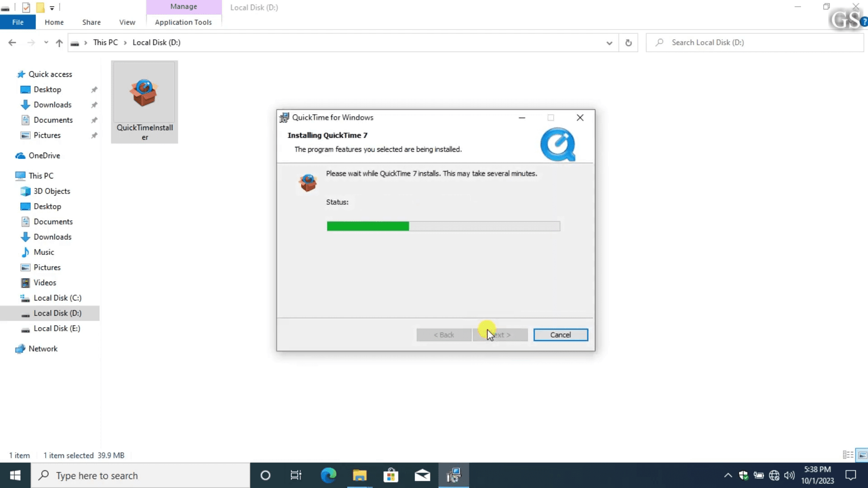Unpin Desktop using its pin icon
Viewport: 868px width, 488px height.
(x=94, y=89)
